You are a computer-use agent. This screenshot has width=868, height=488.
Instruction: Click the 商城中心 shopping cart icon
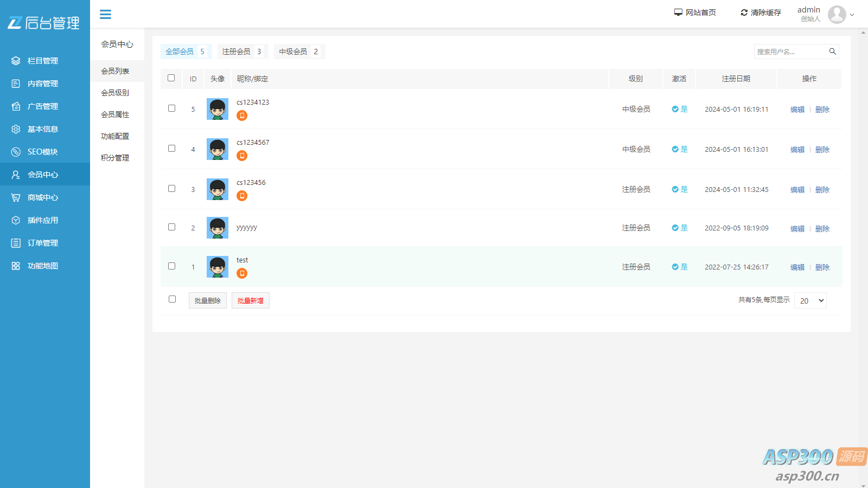(16, 197)
